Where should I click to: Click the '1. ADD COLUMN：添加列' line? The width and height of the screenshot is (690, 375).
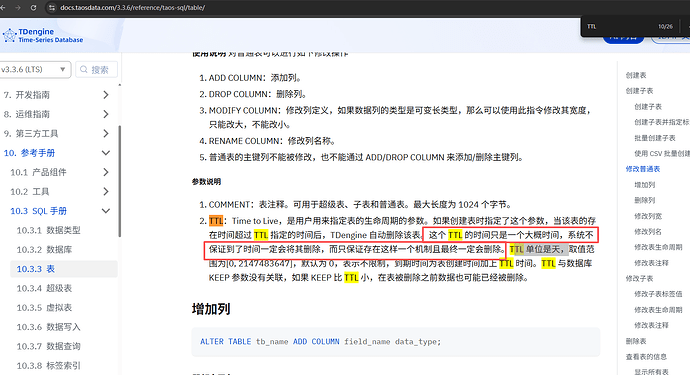250,78
